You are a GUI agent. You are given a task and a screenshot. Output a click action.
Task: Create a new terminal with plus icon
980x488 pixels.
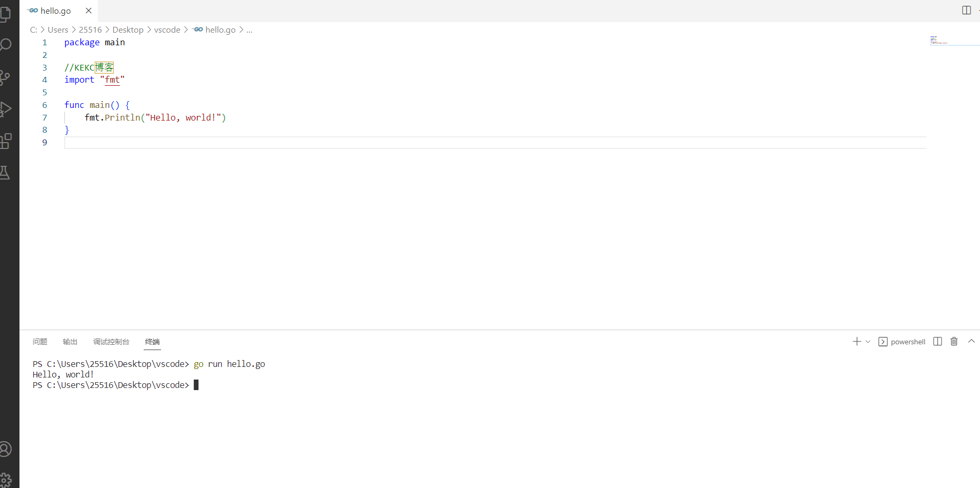click(856, 342)
